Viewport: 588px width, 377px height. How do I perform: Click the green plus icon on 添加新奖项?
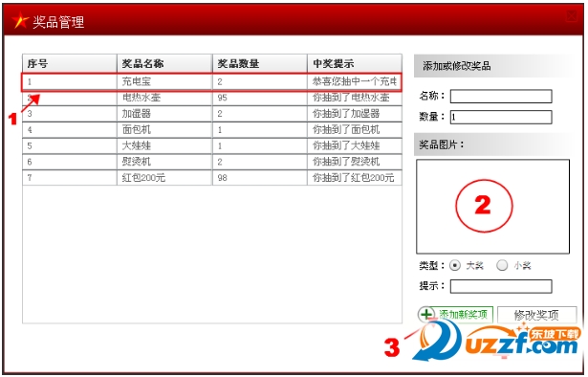click(x=426, y=315)
